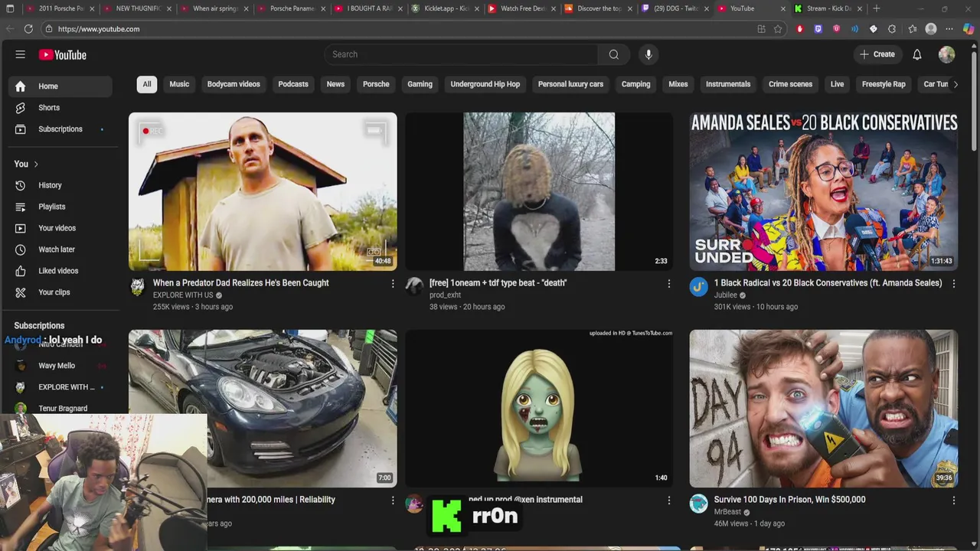
Task: Switch to the Stream - Kick Dashboard tab
Action: click(828, 8)
